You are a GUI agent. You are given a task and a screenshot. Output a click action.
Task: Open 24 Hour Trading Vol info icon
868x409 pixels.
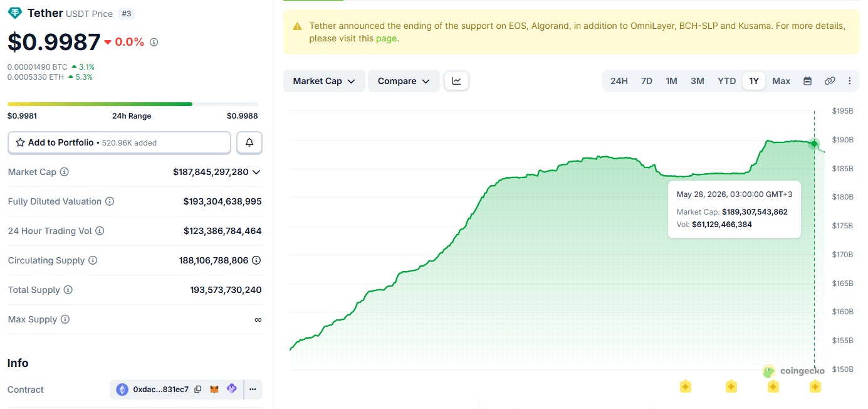point(100,231)
